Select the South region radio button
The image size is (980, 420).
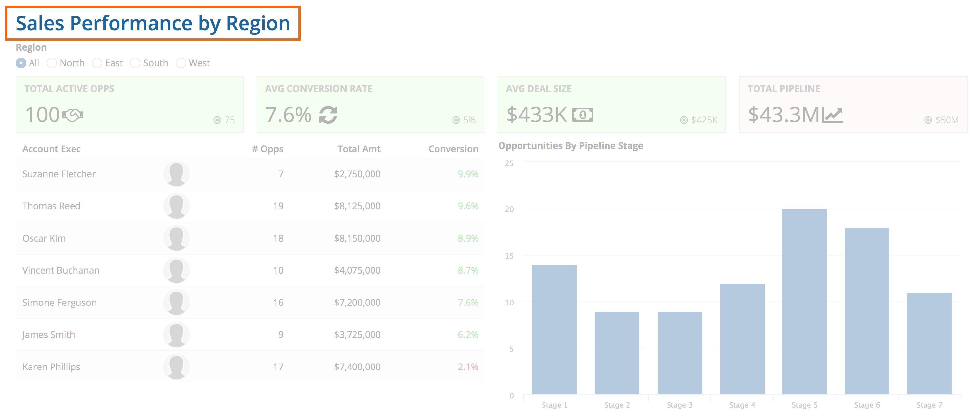pyautogui.click(x=135, y=63)
